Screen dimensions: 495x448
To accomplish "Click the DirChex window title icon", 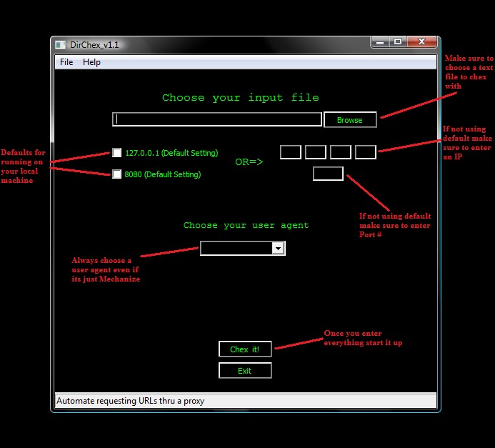I will click(60, 45).
